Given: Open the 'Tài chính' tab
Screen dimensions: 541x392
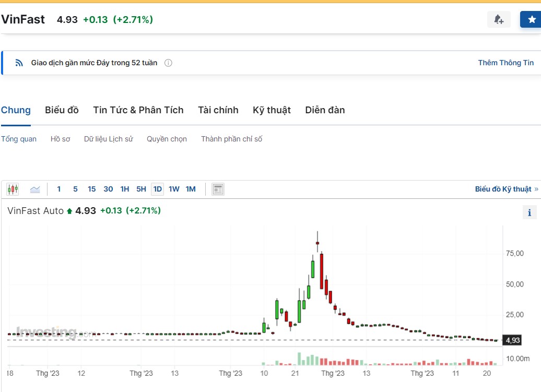Looking at the screenshot, I should (218, 110).
